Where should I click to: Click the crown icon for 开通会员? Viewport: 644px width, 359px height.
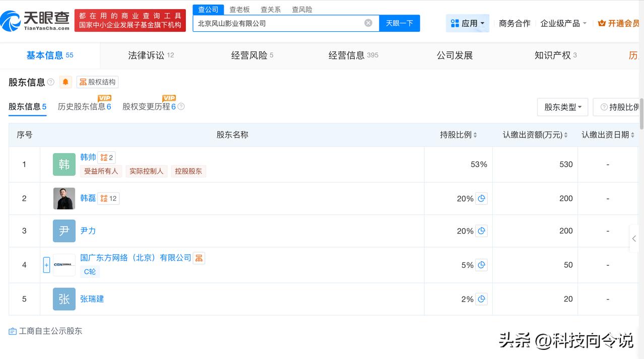click(602, 23)
